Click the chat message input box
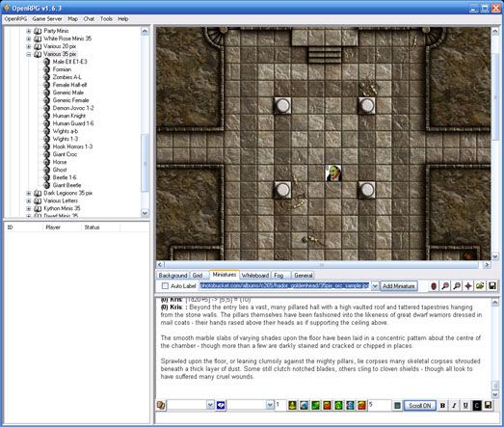Viewport: 504px width, 427px height. (327, 418)
